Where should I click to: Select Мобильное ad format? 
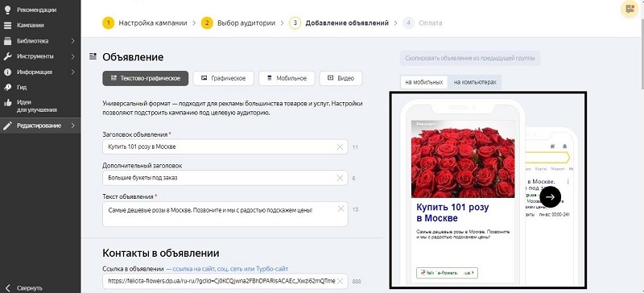click(x=287, y=78)
